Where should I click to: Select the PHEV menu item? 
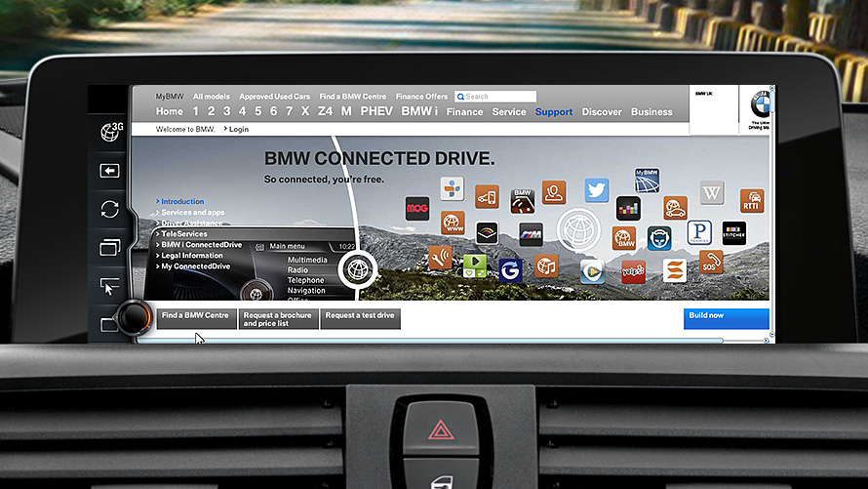[376, 111]
